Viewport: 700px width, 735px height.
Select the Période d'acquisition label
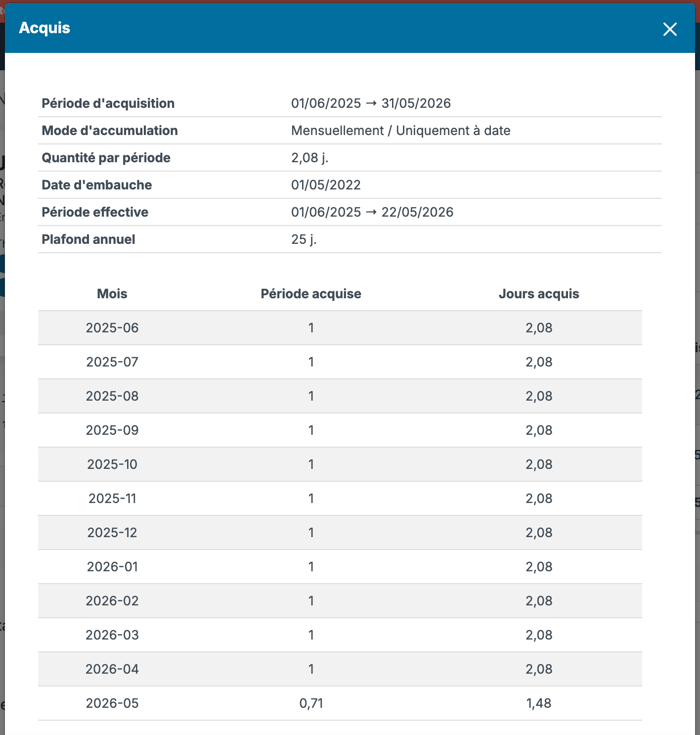(108, 103)
